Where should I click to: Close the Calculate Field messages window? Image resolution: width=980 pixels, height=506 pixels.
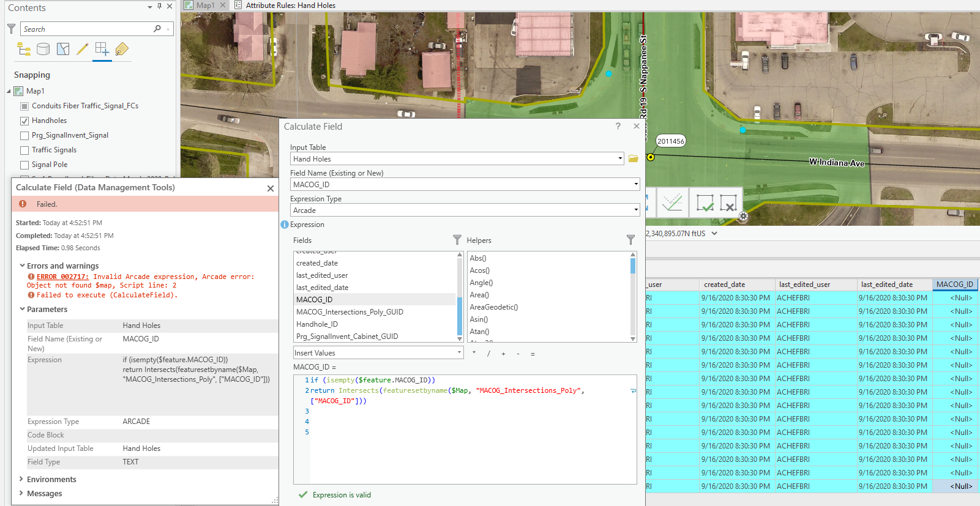pyautogui.click(x=271, y=188)
